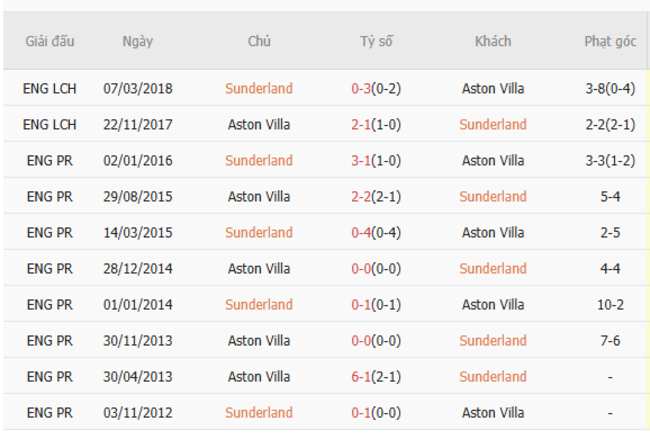This screenshot has height=439, width=650.
Task: Open Sunderland home team in 07/03/2018 match
Action: [259, 88]
